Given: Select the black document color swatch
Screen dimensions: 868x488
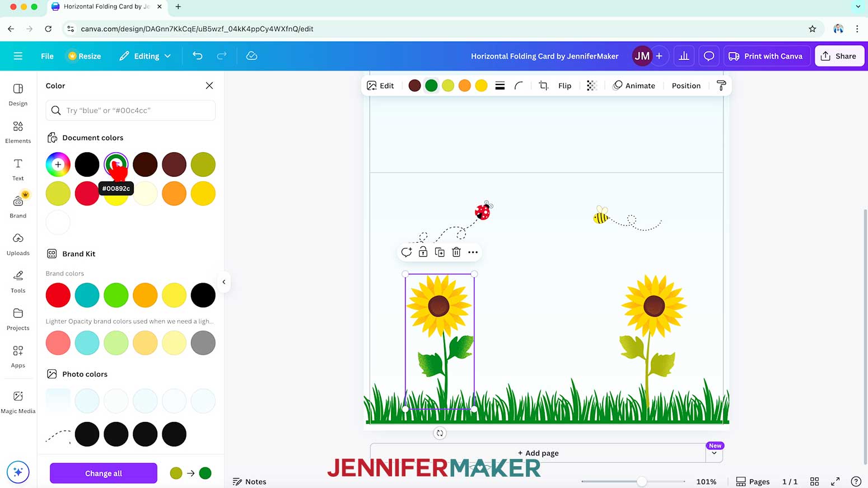Looking at the screenshot, I should click(x=87, y=165).
